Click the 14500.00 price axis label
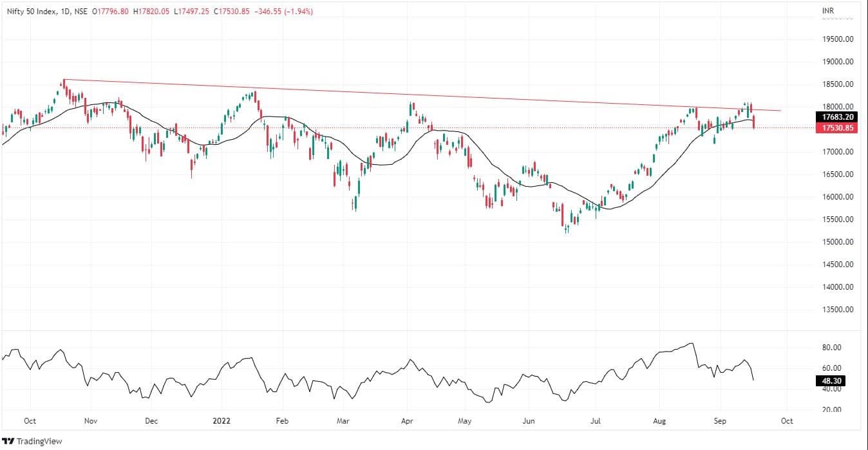The height and width of the screenshot is (450, 868). coord(839,265)
